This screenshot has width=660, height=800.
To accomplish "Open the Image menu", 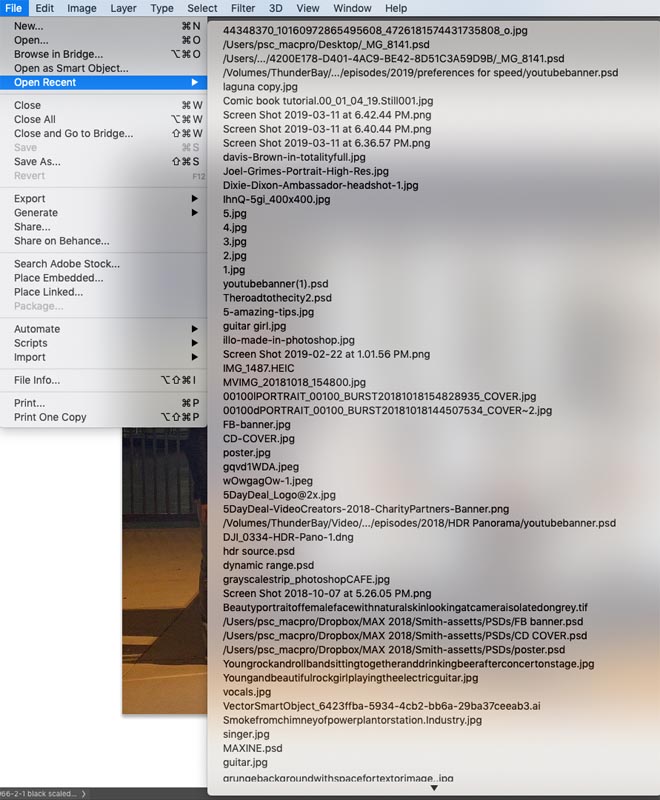I will click(82, 8).
